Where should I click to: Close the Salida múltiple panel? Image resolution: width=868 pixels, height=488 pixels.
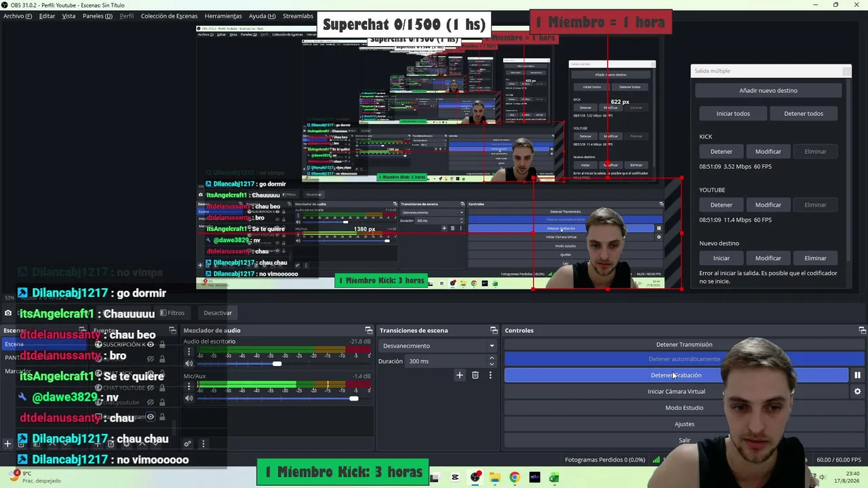(846, 70)
